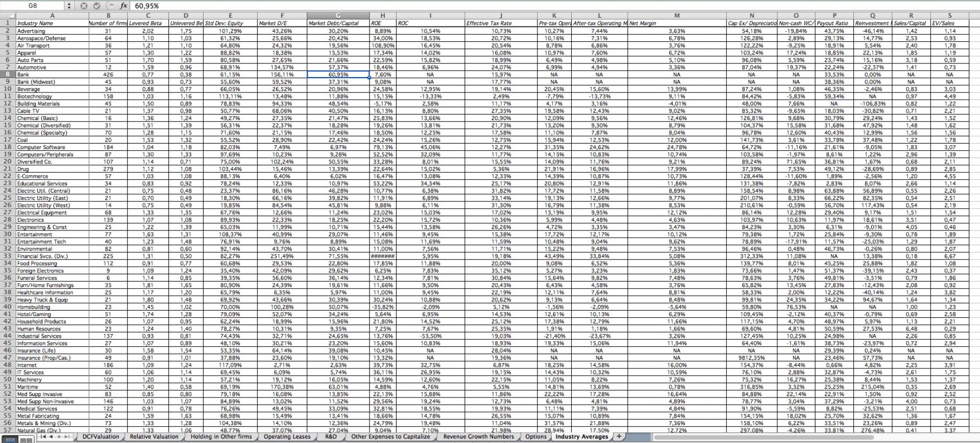
Task: Click the 'EV/Sales' header cell
Action: [949, 24]
